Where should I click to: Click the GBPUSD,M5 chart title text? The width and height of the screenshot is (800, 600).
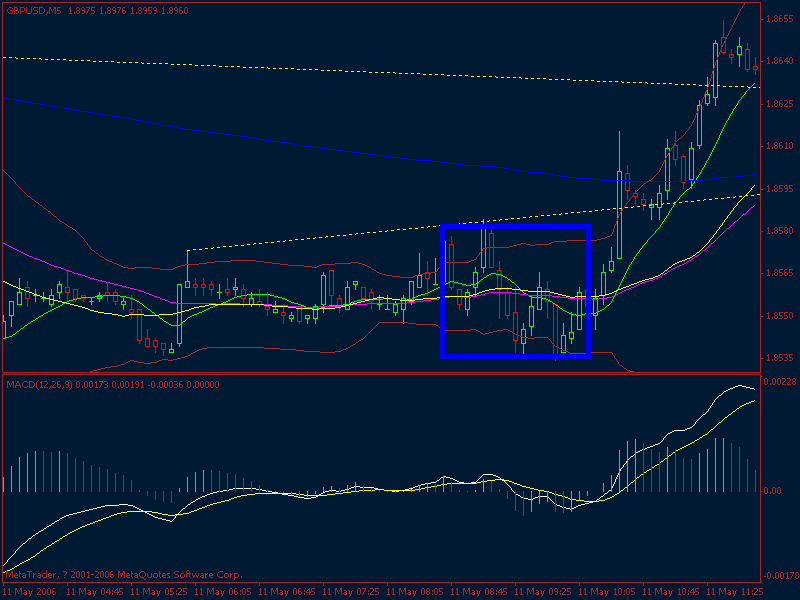(x=34, y=11)
